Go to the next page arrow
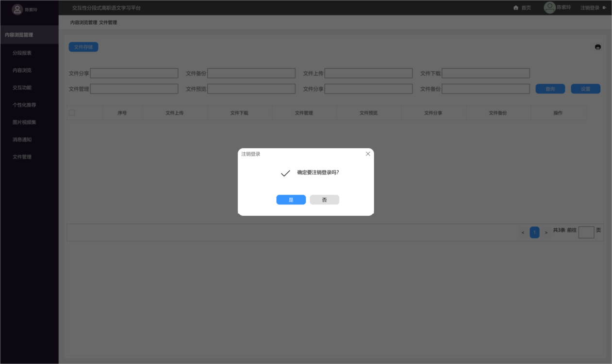This screenshot has height=364, width=612. tap(546, 233)
